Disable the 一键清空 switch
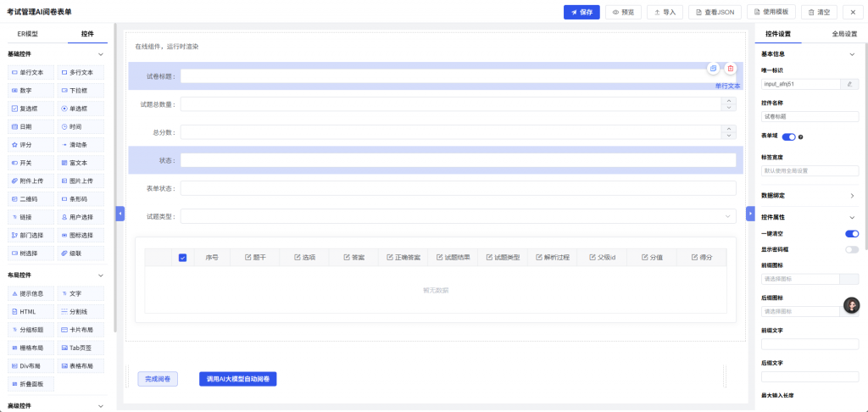 point(852,234)
